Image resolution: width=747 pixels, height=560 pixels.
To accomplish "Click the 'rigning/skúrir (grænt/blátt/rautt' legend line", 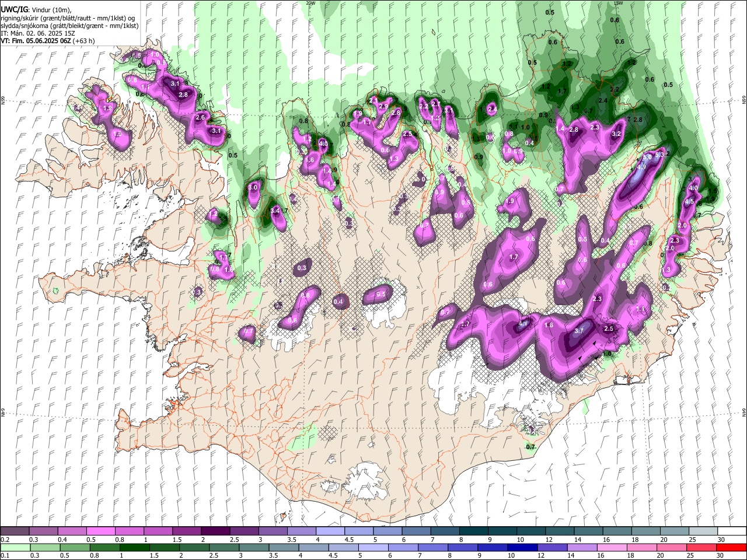I will (x=68, y=18).
